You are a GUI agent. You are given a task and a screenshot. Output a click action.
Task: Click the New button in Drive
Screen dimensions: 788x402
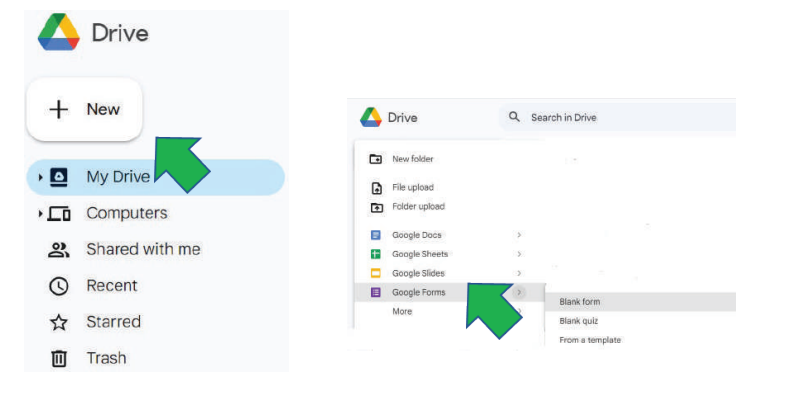(85, 109)
